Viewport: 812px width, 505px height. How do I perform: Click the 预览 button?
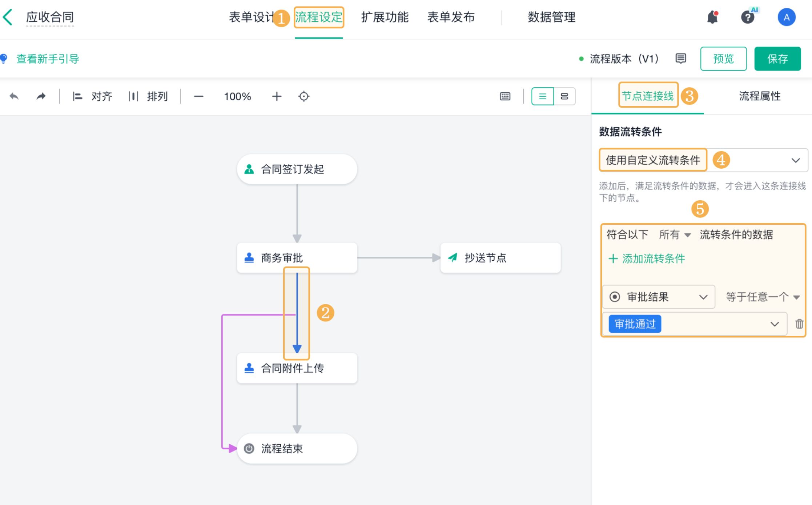(723, 59)
